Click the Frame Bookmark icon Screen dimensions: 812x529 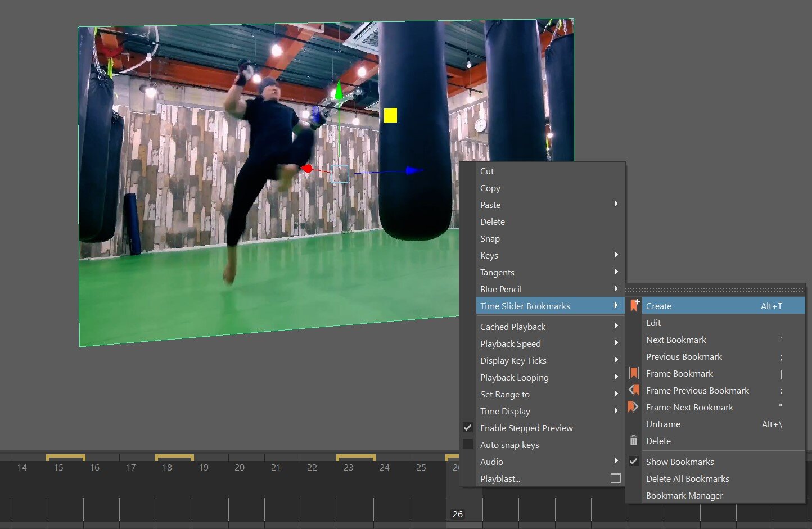point(634,373)
